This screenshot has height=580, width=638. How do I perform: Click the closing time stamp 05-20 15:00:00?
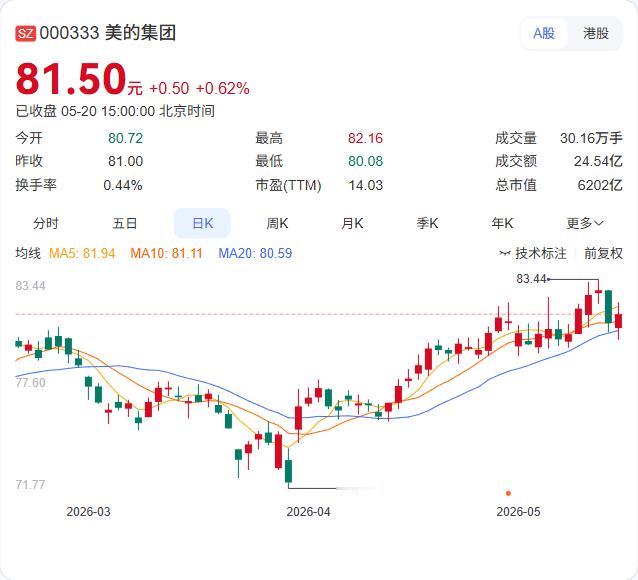[x=108, y=111]
